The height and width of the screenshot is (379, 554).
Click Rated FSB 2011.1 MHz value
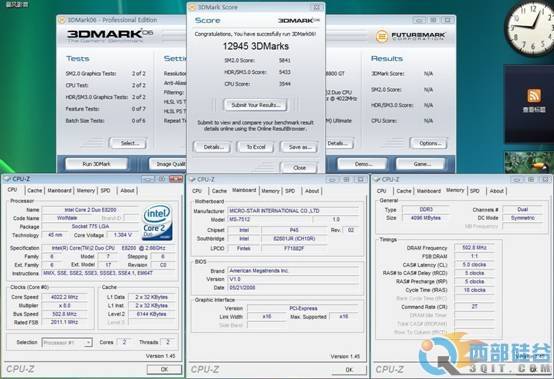pyautogui.click(x=65, y=322)
